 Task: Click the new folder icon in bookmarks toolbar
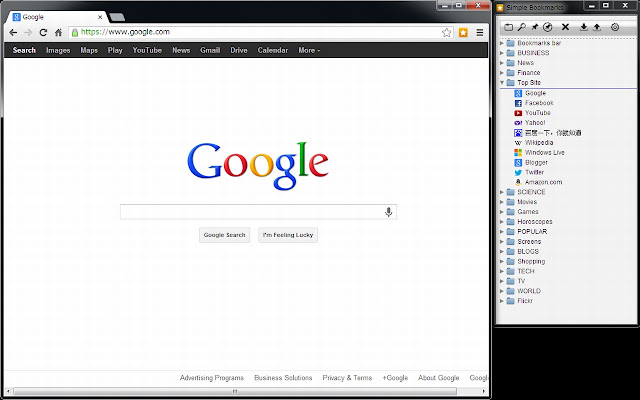[508, 27]
